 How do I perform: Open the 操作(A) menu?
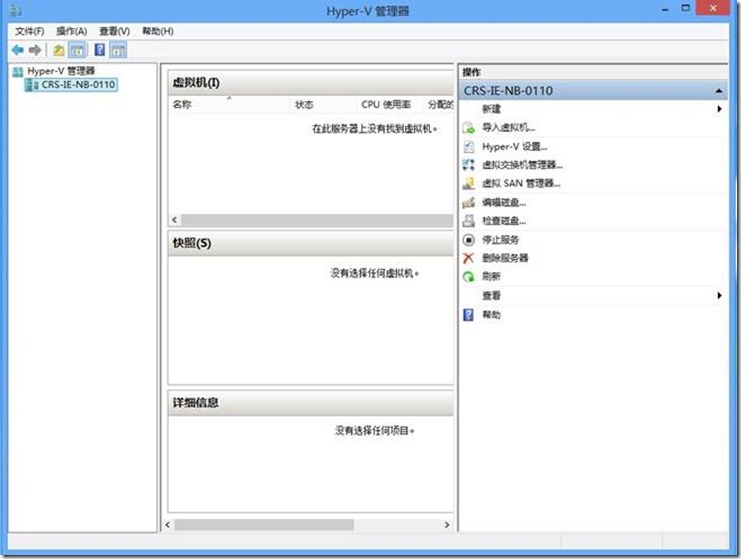click(72, 31)
